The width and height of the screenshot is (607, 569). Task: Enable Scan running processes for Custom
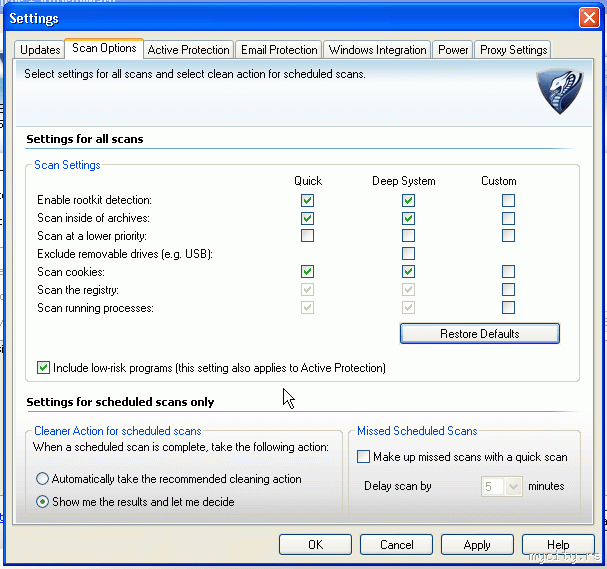coord(509,308)
